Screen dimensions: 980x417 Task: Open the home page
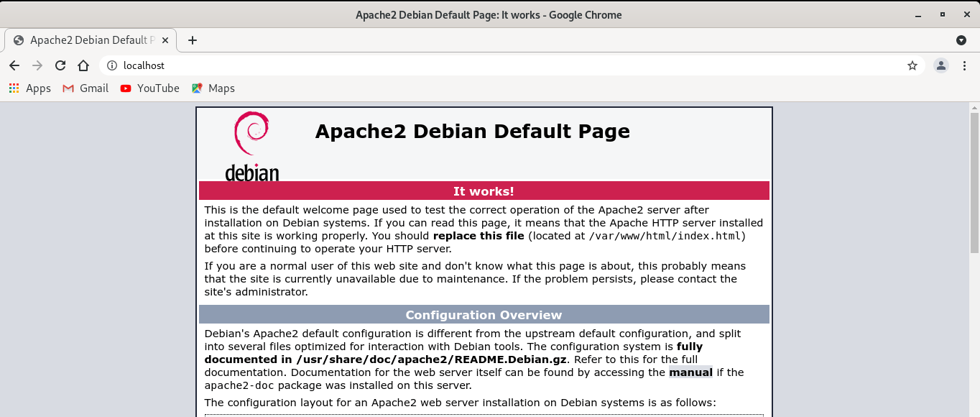pyautogui.click(x=83, y=65)
